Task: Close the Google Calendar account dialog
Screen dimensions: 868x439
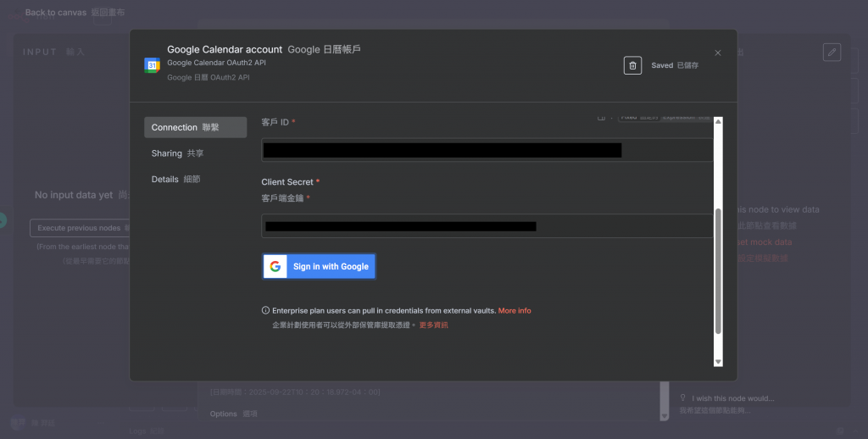Action: [x=717, y=53]
